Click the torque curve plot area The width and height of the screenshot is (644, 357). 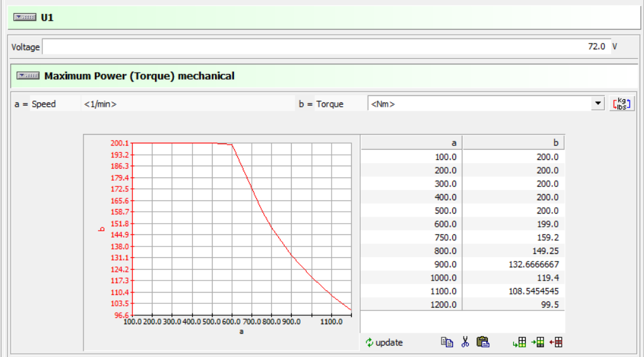point(242,229)
